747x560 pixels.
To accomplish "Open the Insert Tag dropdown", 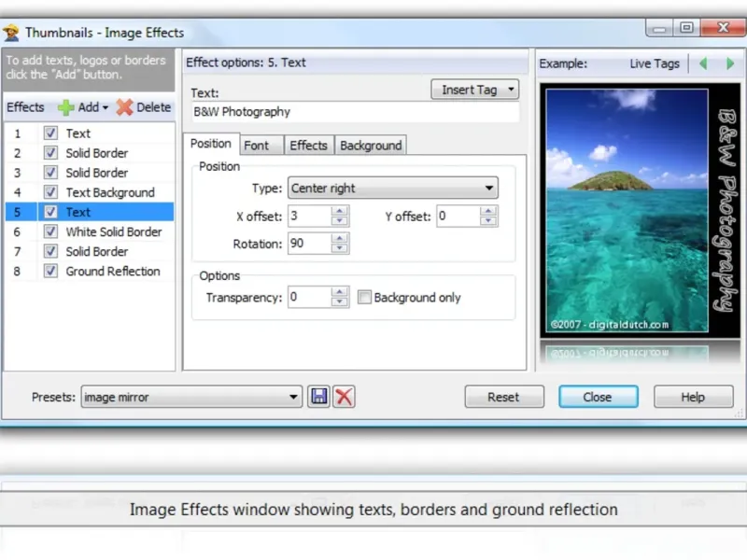I will [475, 90].
